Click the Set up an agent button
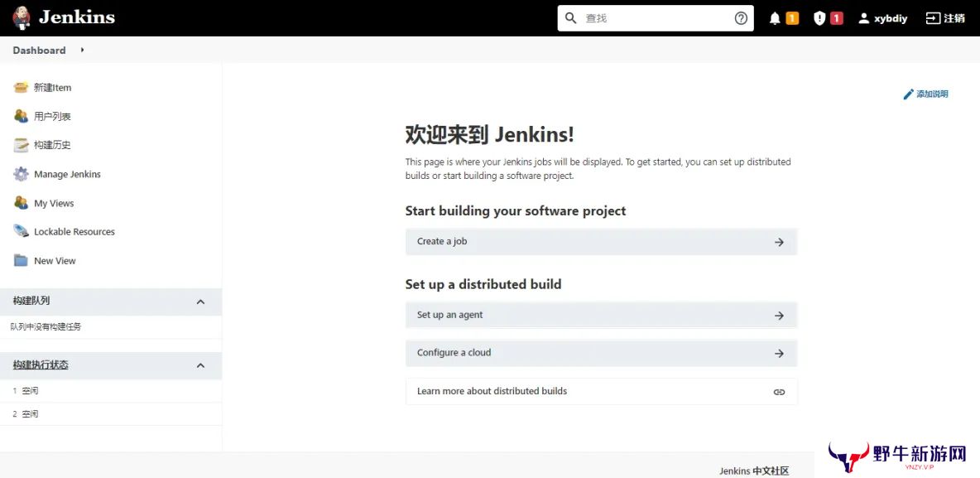Image resolution: width=980 pixels, height=478 pixels. [601, 316]
